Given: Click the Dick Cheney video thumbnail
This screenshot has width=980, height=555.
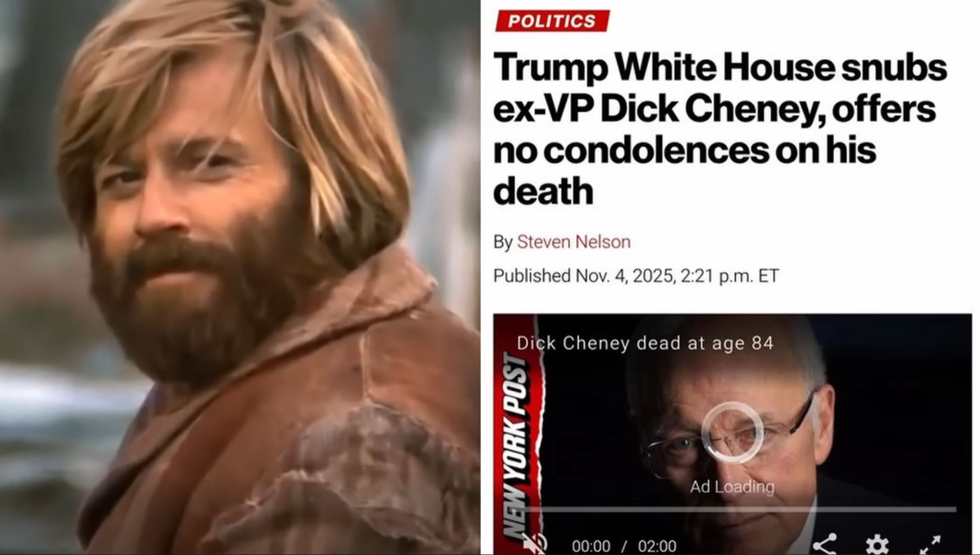Looking at the screenshot, I should tap(732, 434).
